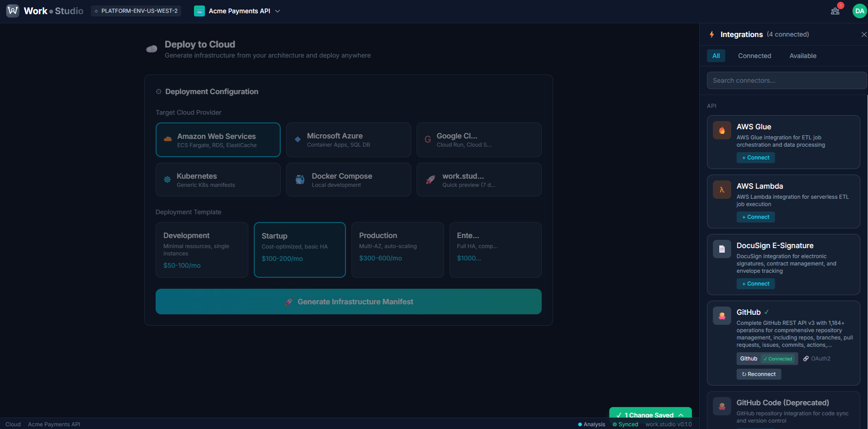Click Acme Payments API in status bar

click(54, 424)
